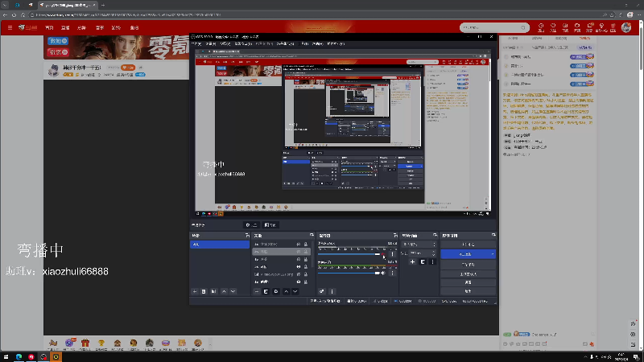Open arrow on highlighted blue Controls button
The height and width of the screenshot is (362, 644).
pyautogui.click(x=493, y=254)
